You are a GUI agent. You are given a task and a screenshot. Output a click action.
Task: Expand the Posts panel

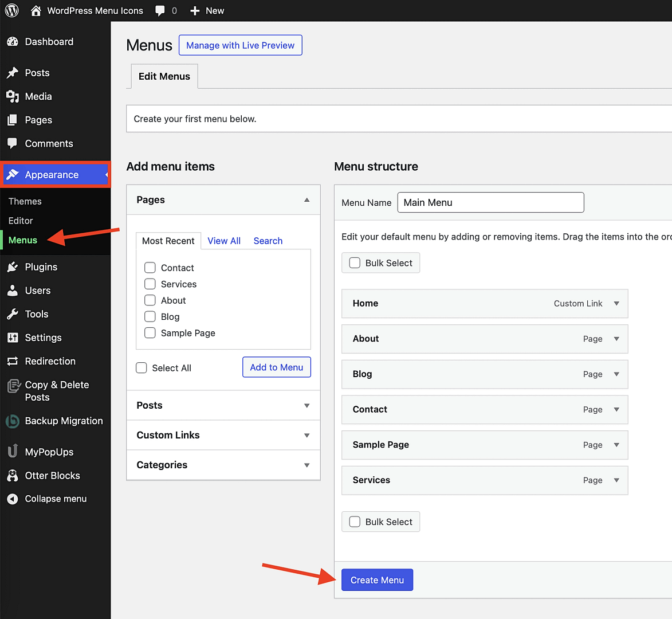223,405
